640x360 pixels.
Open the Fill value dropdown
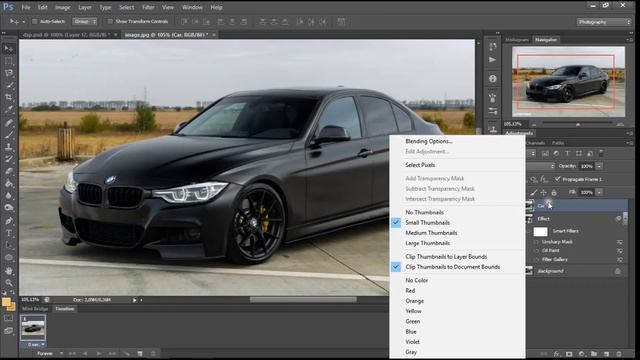tap(599, 192)
